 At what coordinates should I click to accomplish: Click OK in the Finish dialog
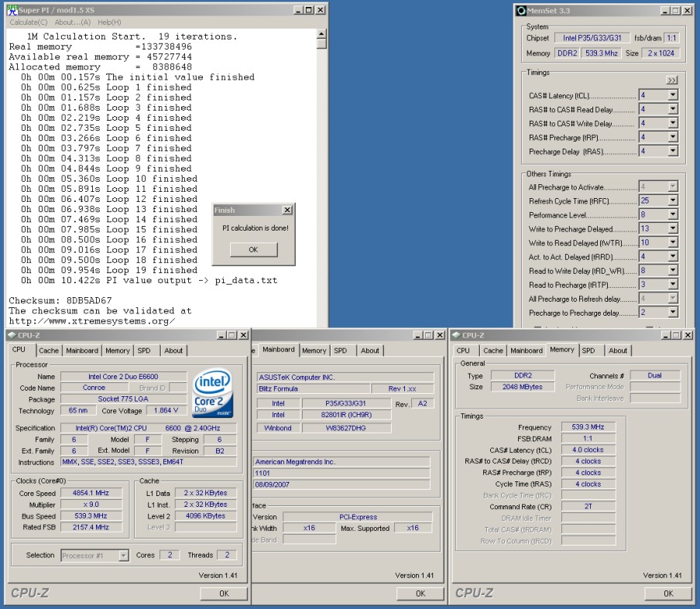253,249
